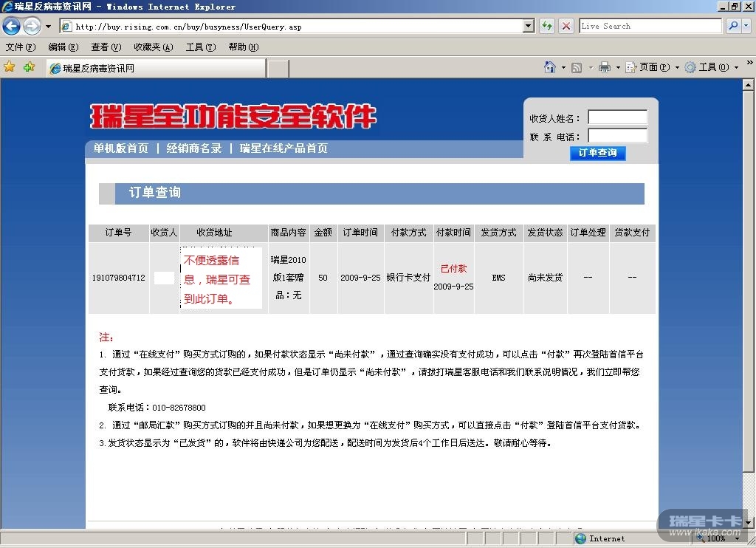
Task: Click the scrollbar down arrow
Action: coord(749,523)
